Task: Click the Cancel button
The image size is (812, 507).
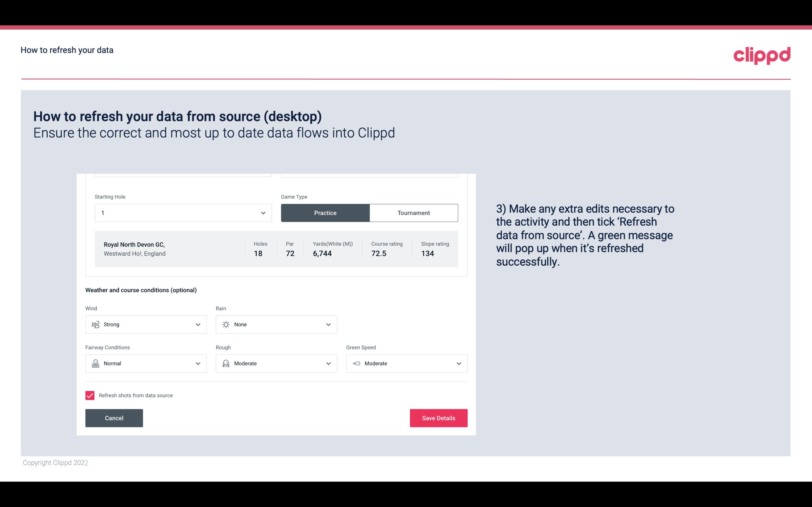Action: click(114, 418)
